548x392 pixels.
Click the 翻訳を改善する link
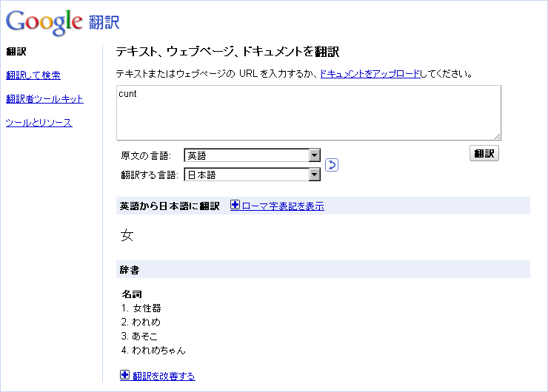pyautogui.click(x=164, y=376)
